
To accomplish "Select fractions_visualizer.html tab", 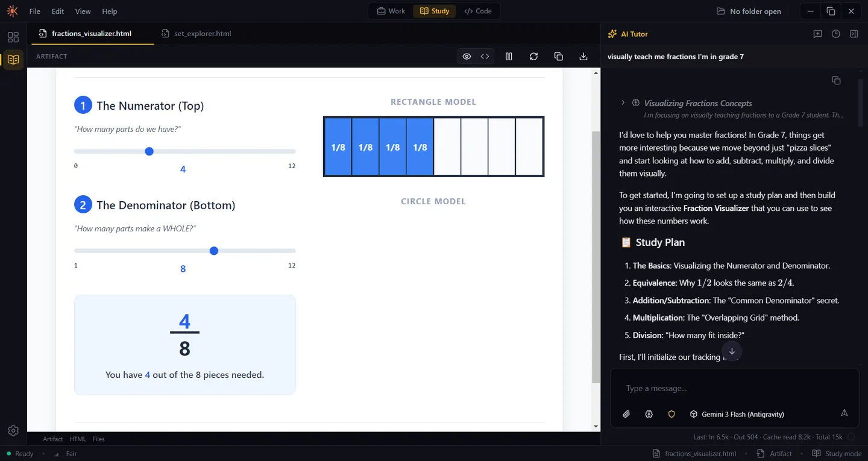I will tap(92, 34).
